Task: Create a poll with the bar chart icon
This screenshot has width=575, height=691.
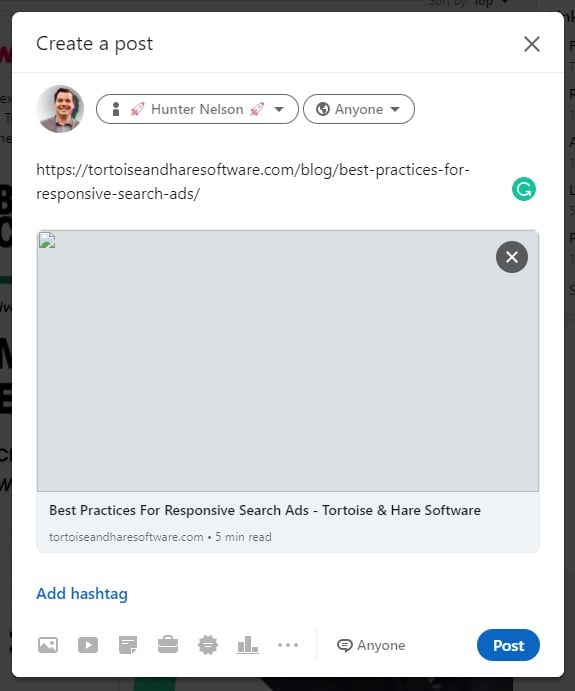Action: pos(248,645)
